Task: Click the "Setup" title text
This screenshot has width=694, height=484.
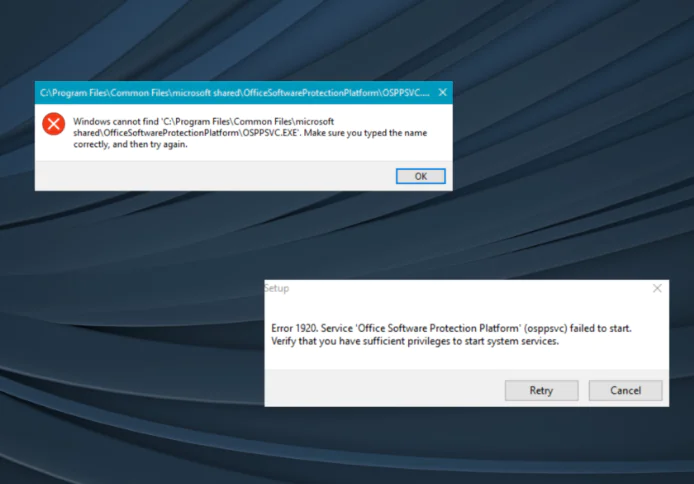Action: tap(277, 288)
